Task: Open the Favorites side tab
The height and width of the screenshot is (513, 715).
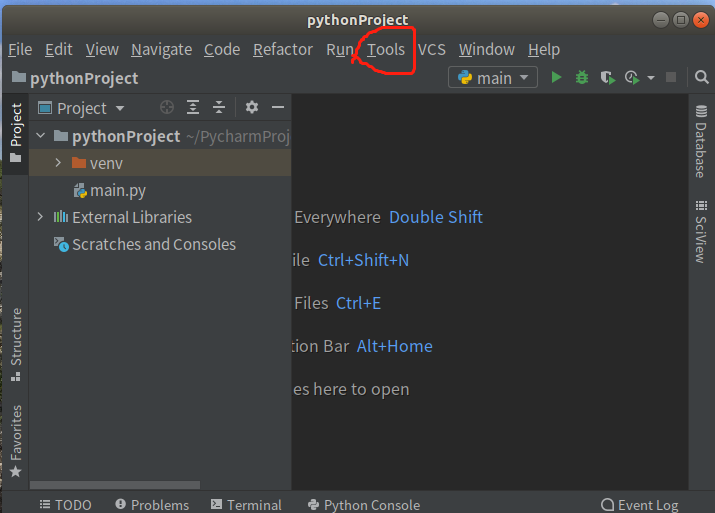Action: (x=16, y=441)
